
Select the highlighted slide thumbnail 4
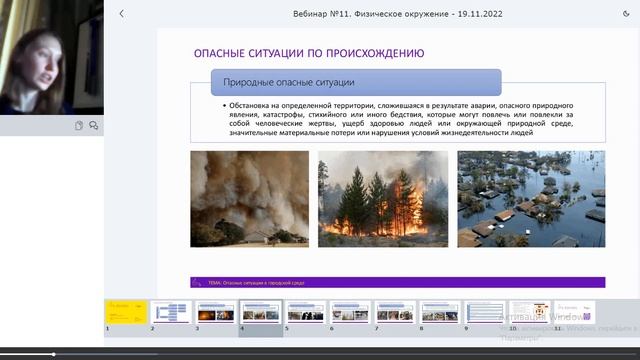point(261,312)
